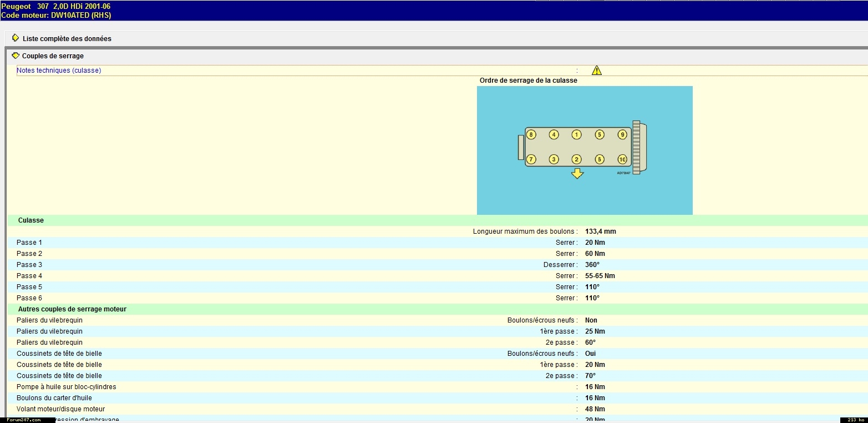This screenshot has height=423, width=868.
Task: Click the yellow warning triangle icon
Action: pos(597,70)
